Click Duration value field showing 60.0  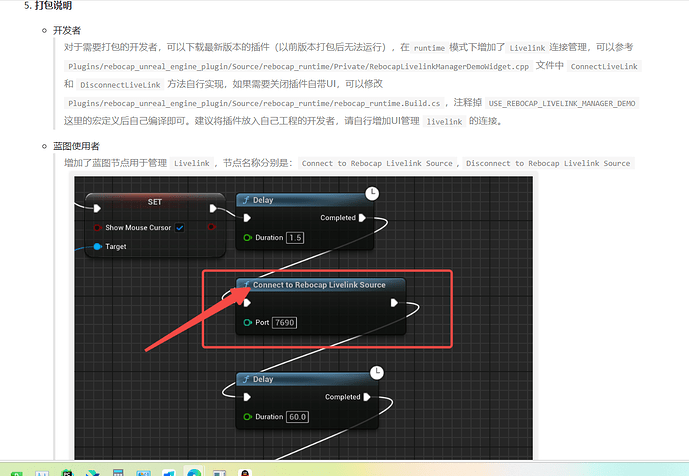click(x=297, y=417)
